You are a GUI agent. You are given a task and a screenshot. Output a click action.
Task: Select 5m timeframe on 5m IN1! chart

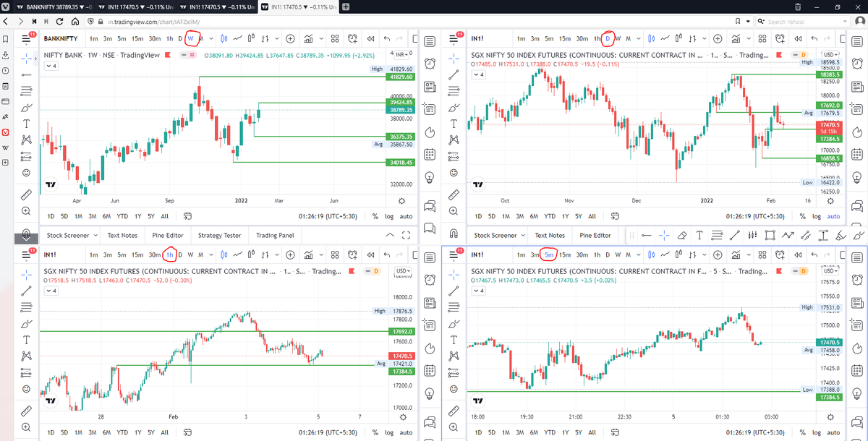point(549,254)
